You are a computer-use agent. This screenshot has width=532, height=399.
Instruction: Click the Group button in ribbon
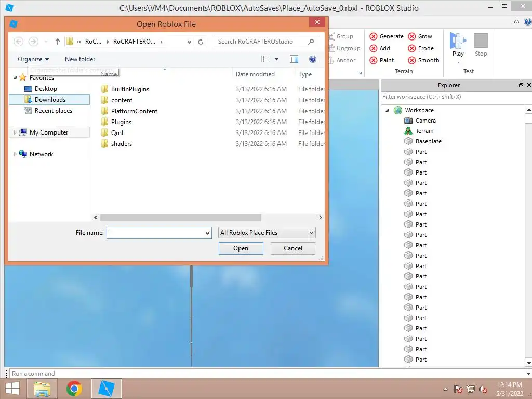(341, 36)
